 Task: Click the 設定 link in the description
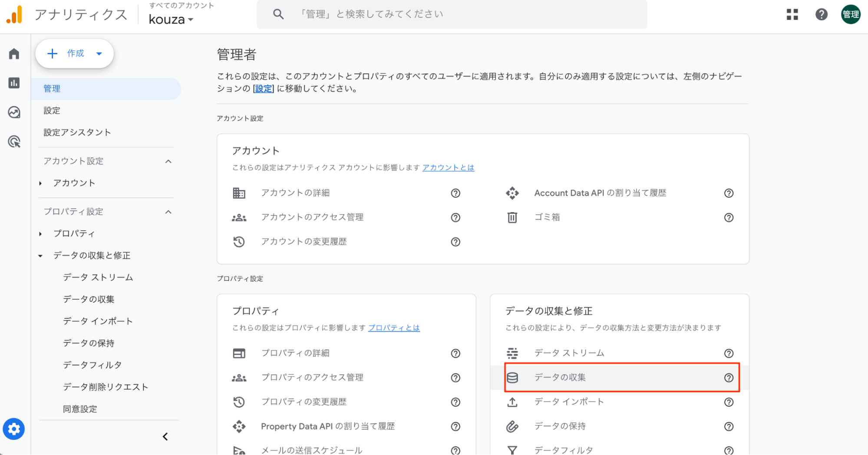coord(263,88)
